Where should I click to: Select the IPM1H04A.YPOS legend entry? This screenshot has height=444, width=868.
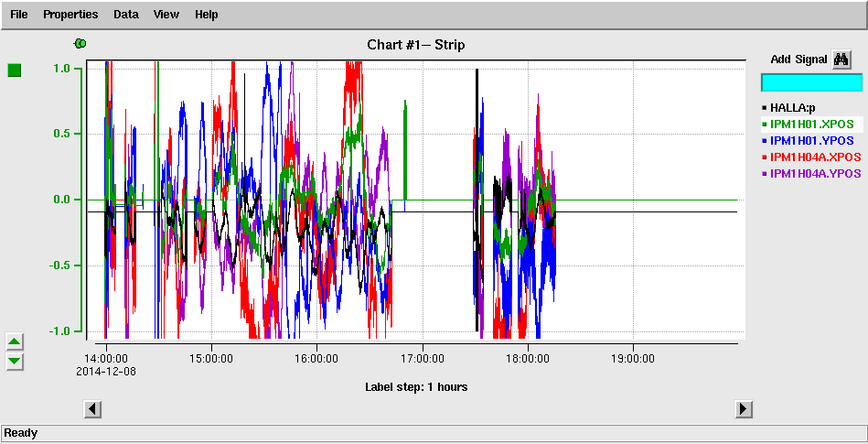pyautogui.click(x=811, y=174)
